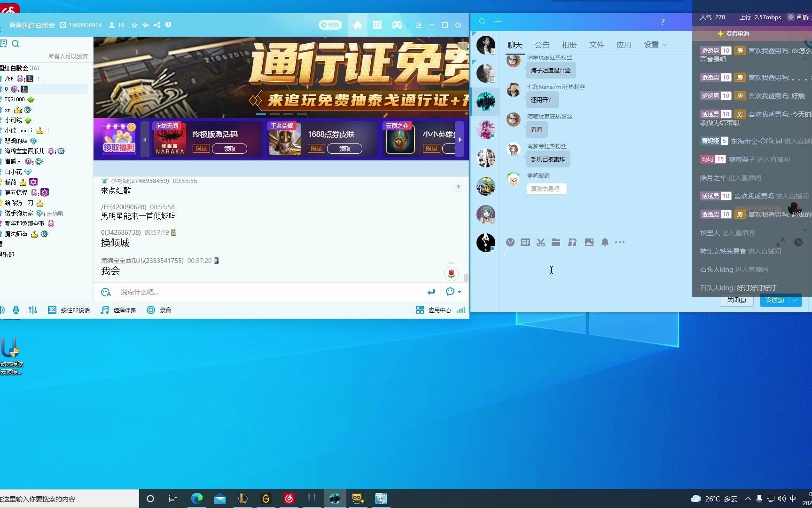The width and height of the screenshot is (812, 508).
Task: Claim the 1688点券皮肤 reward
Action: [344, 149]
